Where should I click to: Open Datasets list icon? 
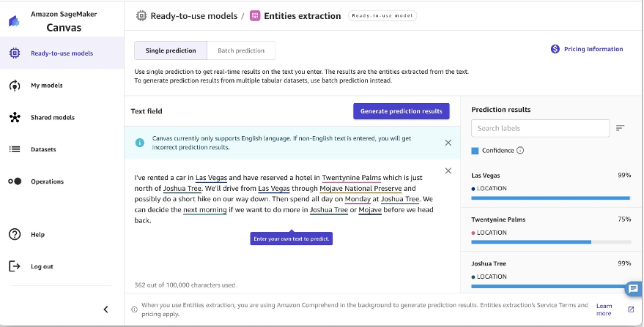tap(15, 149)
